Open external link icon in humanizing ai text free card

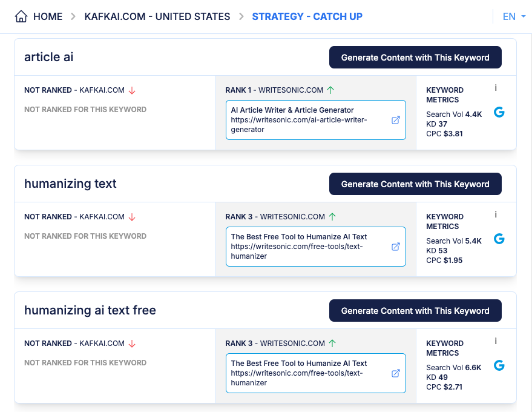click(x=396, y=373)
